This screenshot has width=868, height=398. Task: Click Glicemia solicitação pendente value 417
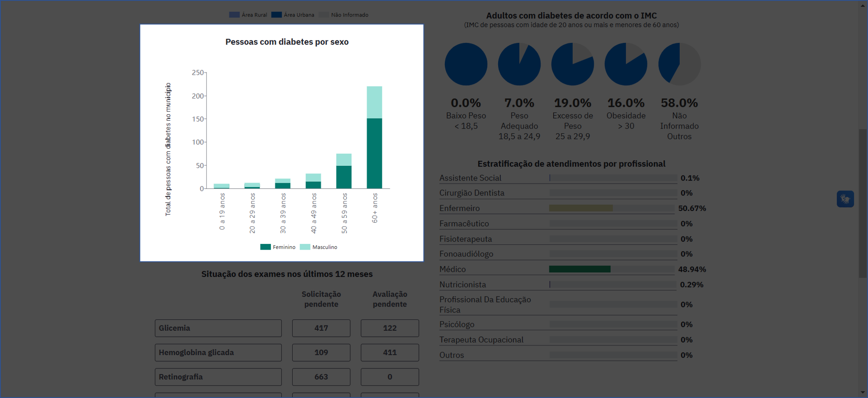coord(321,328)
